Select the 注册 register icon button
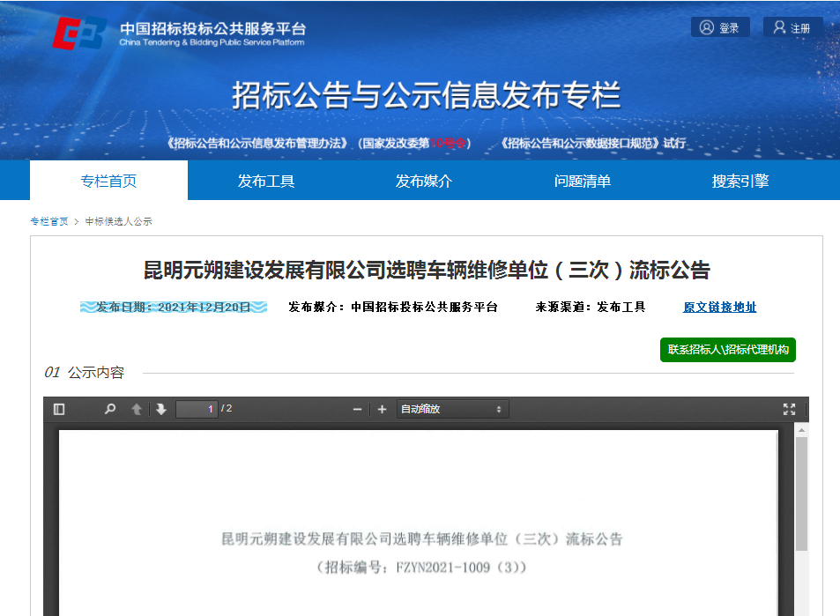 792,26
